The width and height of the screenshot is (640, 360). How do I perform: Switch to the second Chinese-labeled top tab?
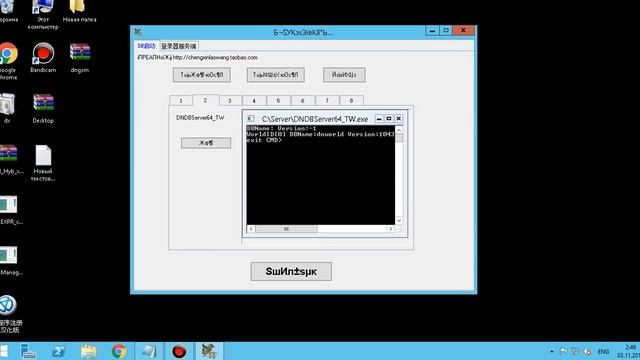179,46
